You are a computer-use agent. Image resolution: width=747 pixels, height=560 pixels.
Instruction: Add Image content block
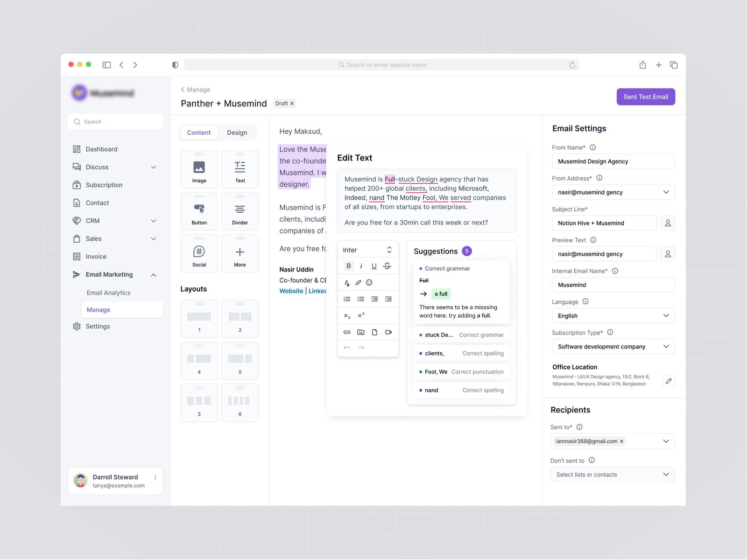(199, 169)
